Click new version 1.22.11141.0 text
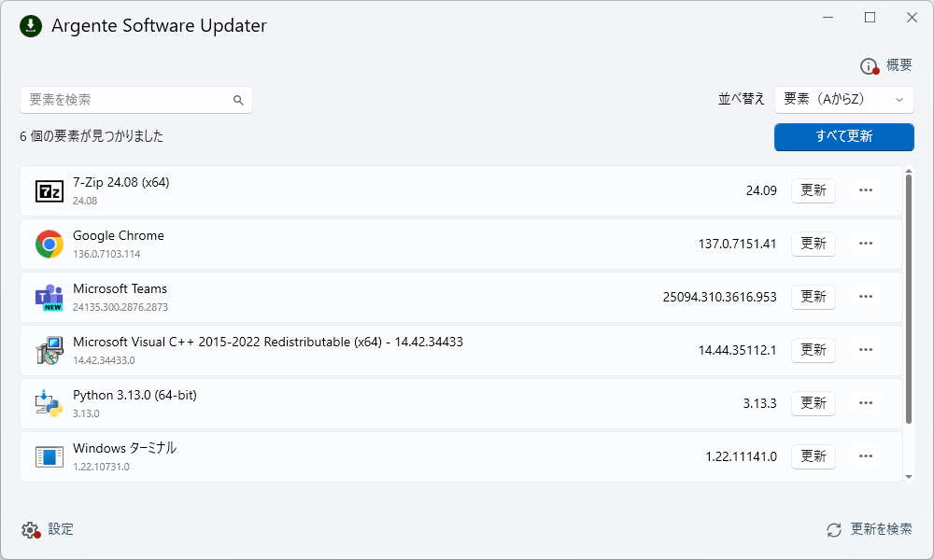 point(741,457)
